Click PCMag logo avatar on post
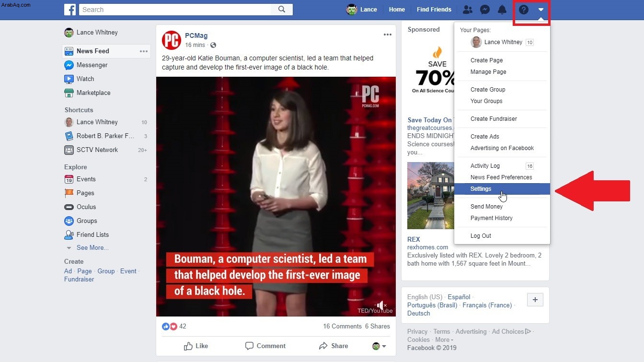 tap(171, 40)
